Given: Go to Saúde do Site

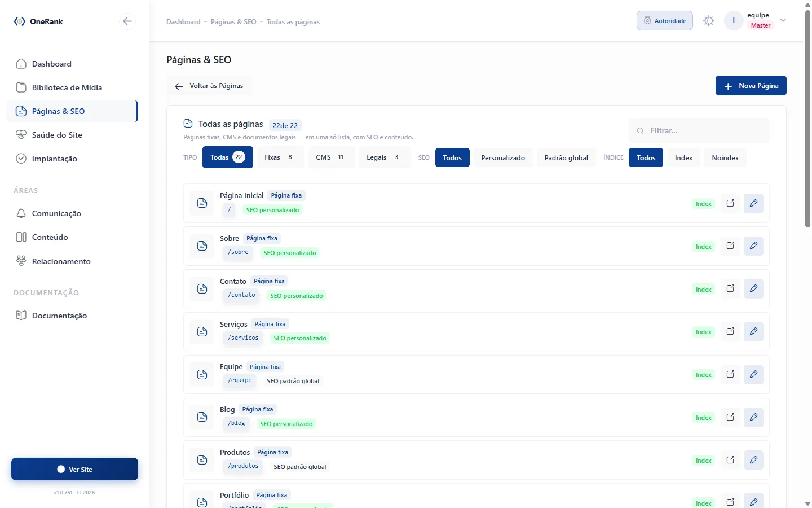Looking at the screenshot, I should [x=72, y=135].
